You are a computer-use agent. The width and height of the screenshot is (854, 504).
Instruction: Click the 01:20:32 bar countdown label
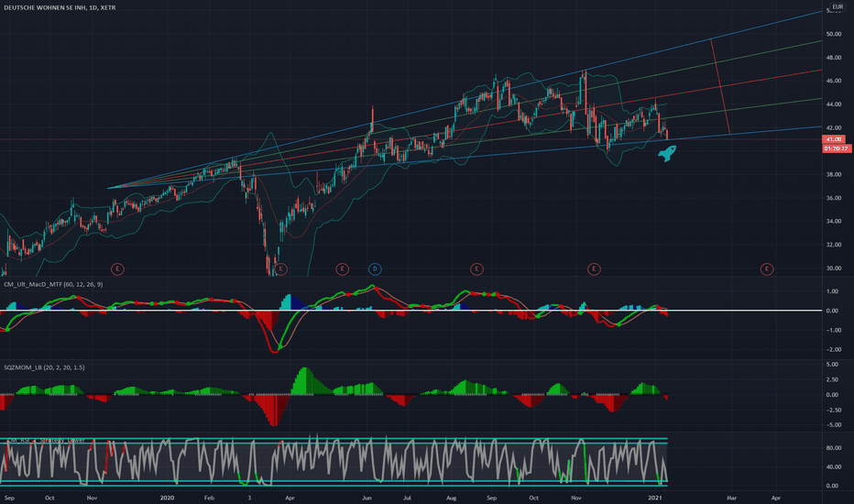click(836, 148)
